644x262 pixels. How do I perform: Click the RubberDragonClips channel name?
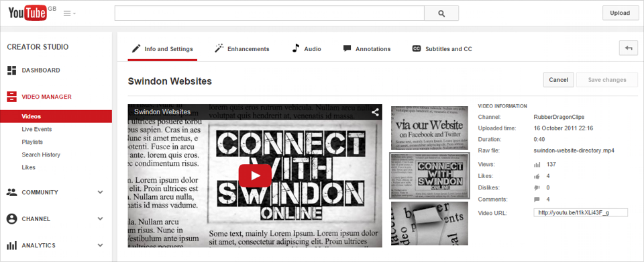pyautogui.click(x=559, y=117)
